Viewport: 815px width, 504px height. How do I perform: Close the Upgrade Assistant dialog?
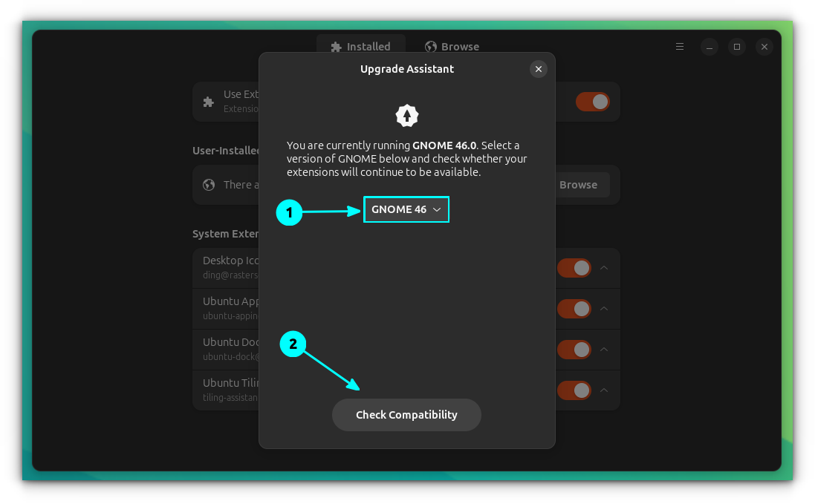[x=539, y=69]
